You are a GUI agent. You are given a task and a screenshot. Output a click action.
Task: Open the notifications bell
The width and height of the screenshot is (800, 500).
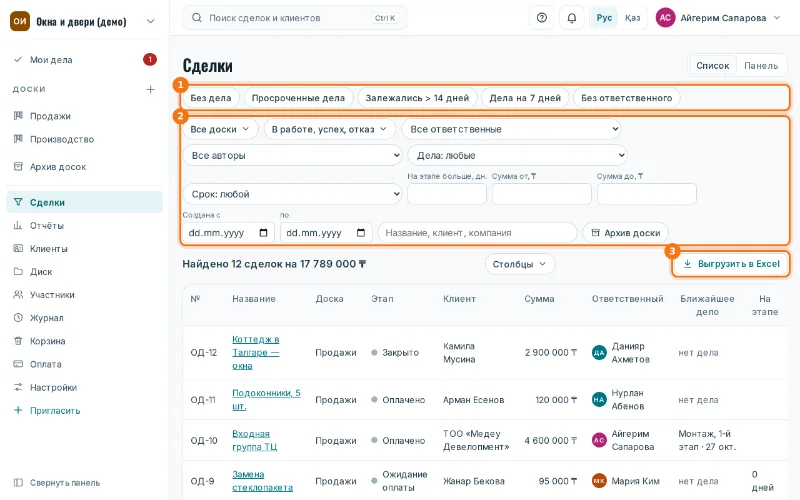572,18
